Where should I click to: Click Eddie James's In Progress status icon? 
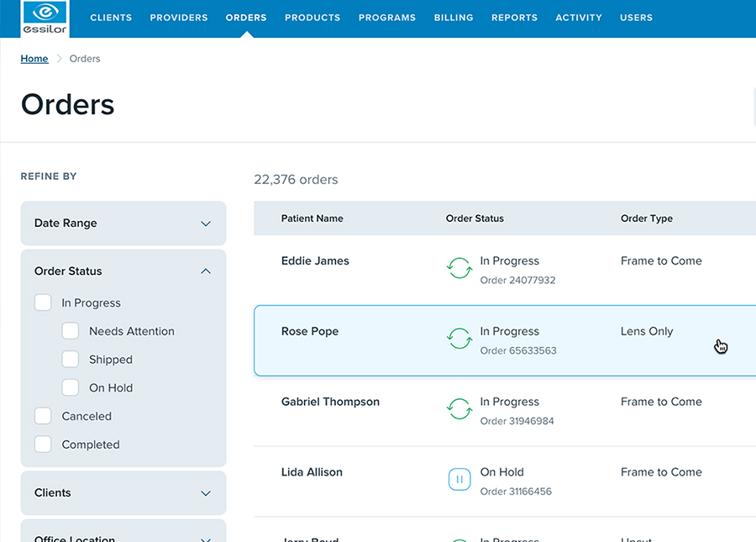[x=459, y=269]
